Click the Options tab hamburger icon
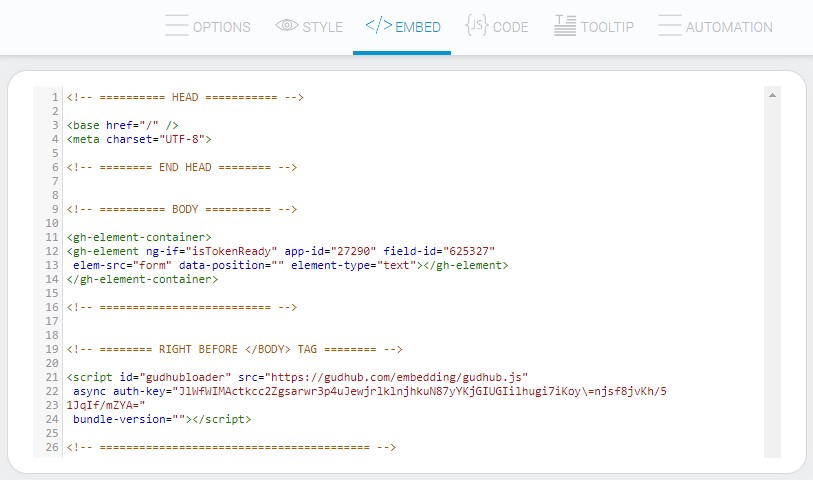 click(x=176, y=26)
